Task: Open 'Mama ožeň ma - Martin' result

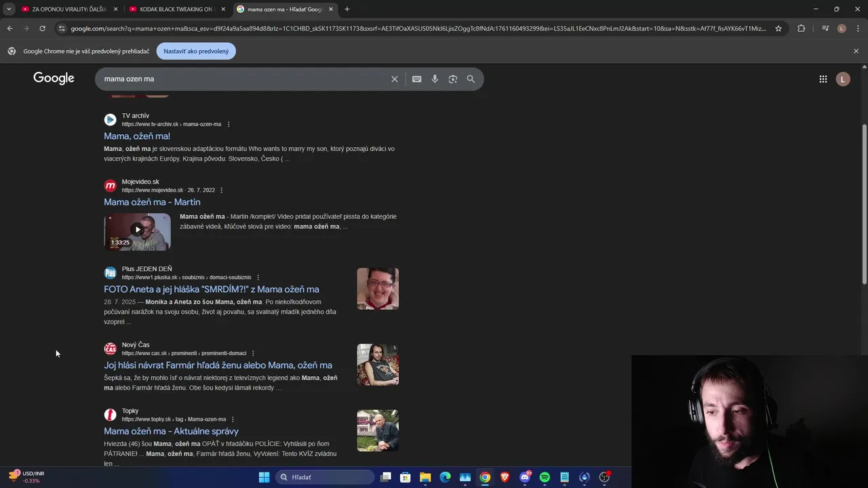Action: click(152, 202)
